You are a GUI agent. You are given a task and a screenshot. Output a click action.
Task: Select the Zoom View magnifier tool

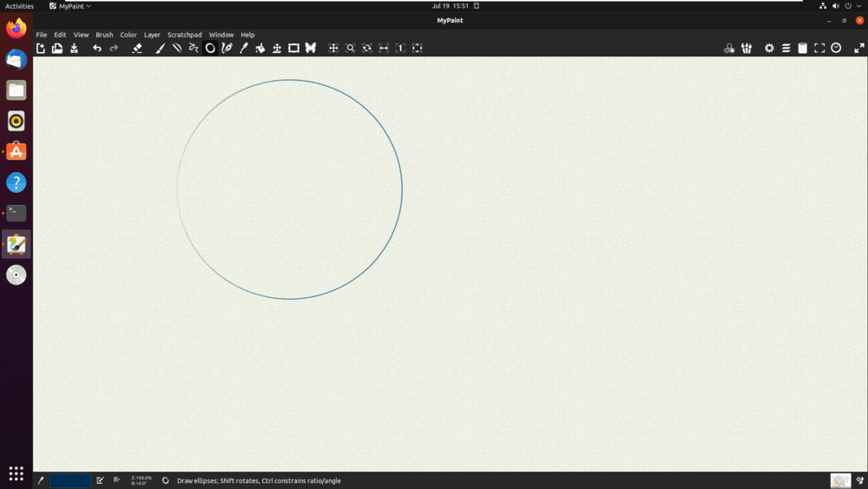click(x=351, y=48)
